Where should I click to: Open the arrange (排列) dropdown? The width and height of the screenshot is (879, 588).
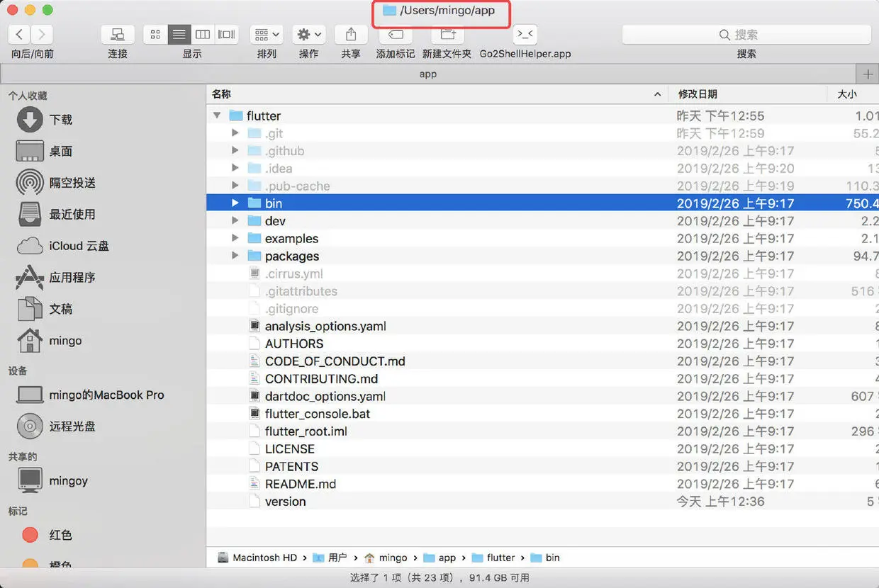[267, 34]
